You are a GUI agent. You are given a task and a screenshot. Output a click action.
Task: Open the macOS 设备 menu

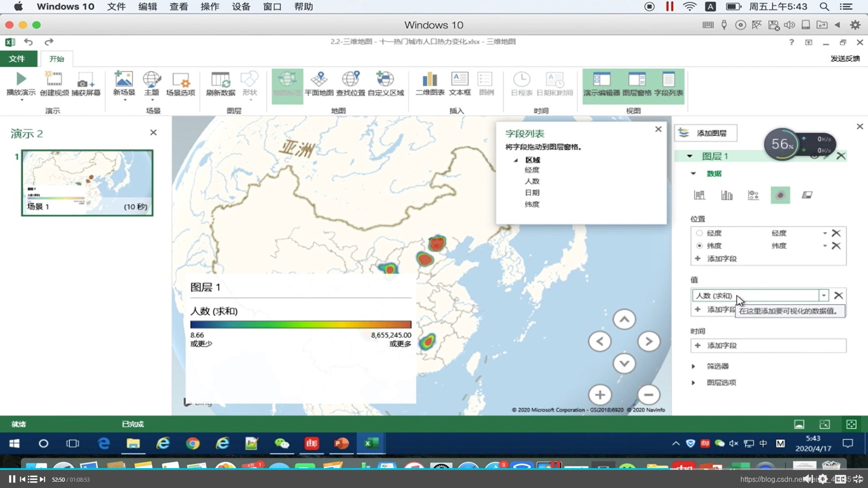(x=241, y=7)
